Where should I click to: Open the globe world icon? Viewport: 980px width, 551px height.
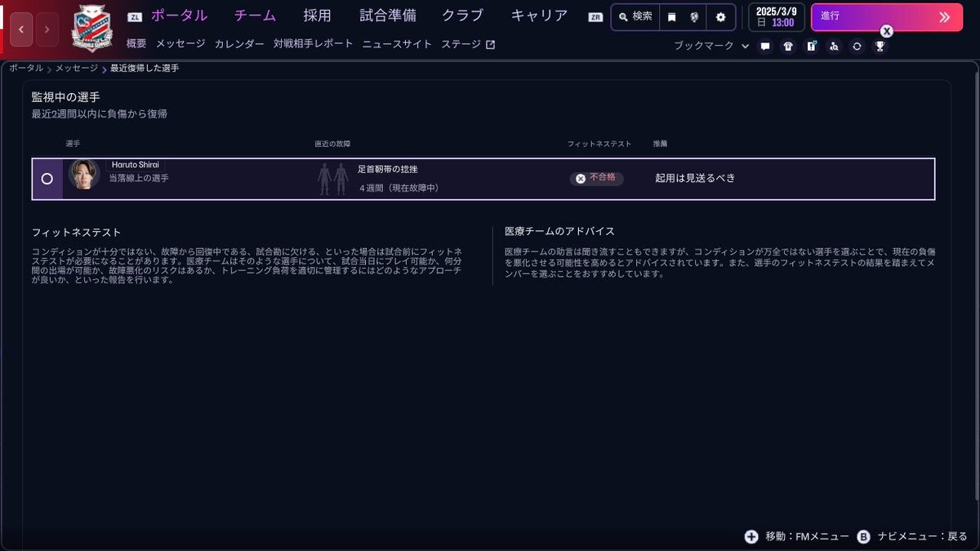pyautogui.click(x=694, y=17)
